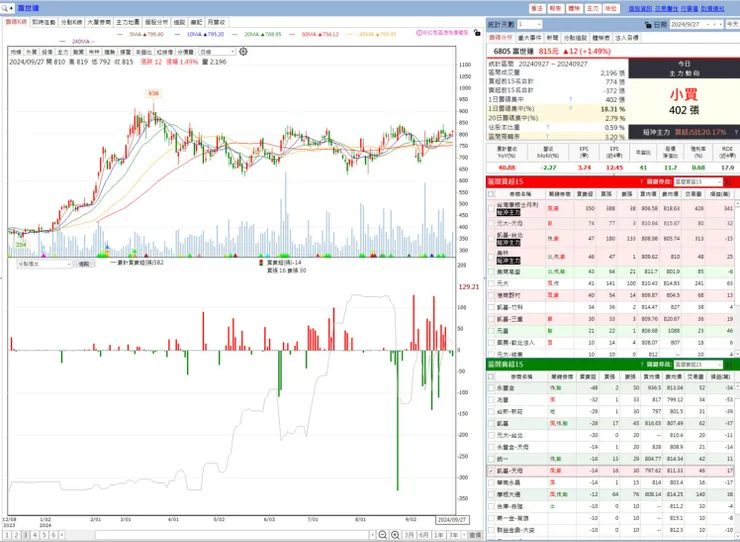Open the 大單券商 tab
The height and width of the screenshot is (542, 740).
(x=99, y=22)
